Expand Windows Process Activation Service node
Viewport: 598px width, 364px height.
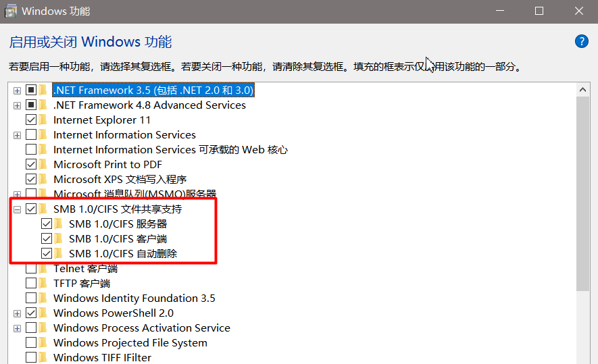pyautogui.click(x=17, y=329)
